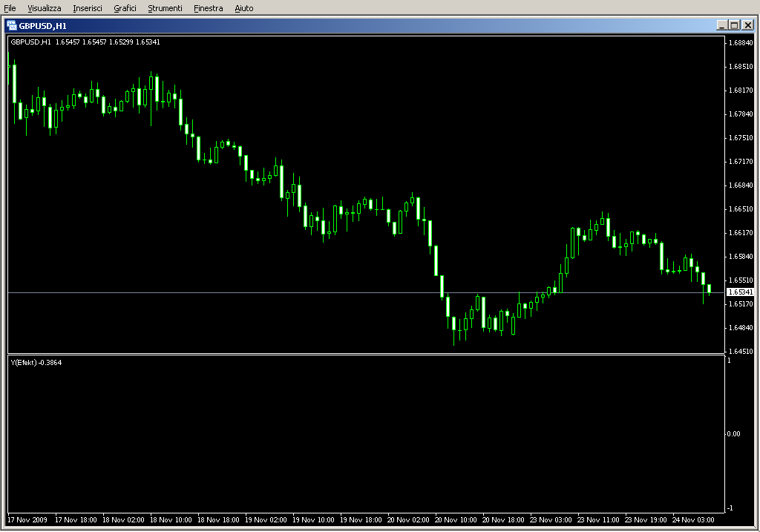Screen dimensions: 760x532
Task: Click the 1.68840 price scale label
Action: tap(741, 42)
